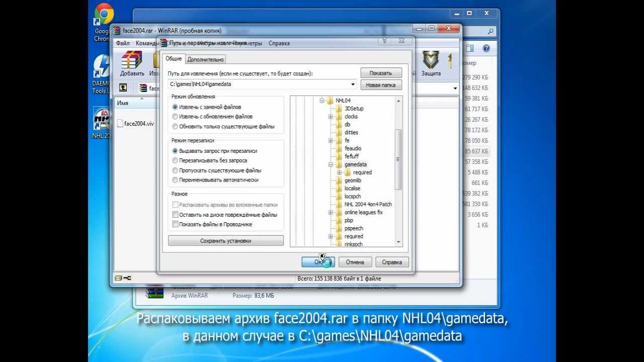Viewport: 644px width, 362px height.
Task: Click the view pane icon in the Explorer toolbar
Action: pyautogui.click(x=469, y=49)
